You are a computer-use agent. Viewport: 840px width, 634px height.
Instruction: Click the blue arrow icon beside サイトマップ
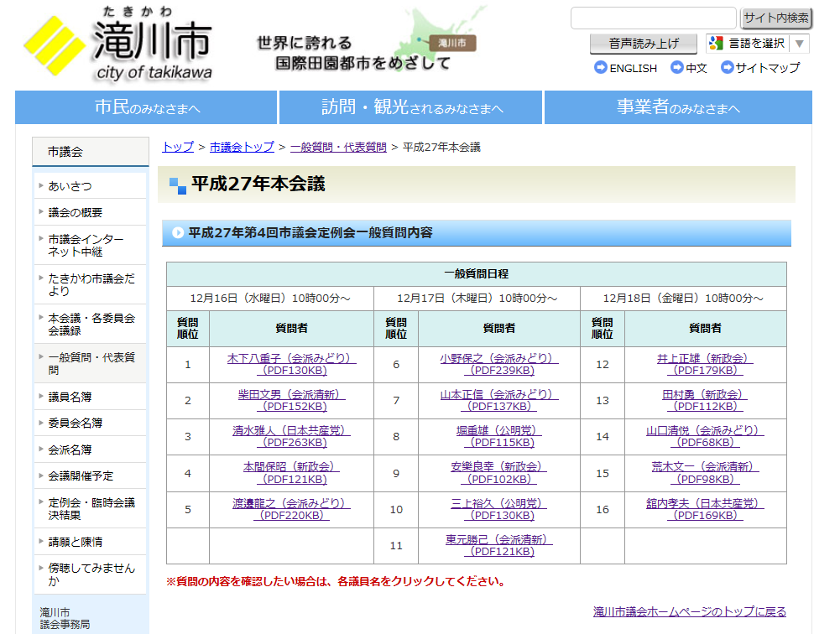(727, 68)
